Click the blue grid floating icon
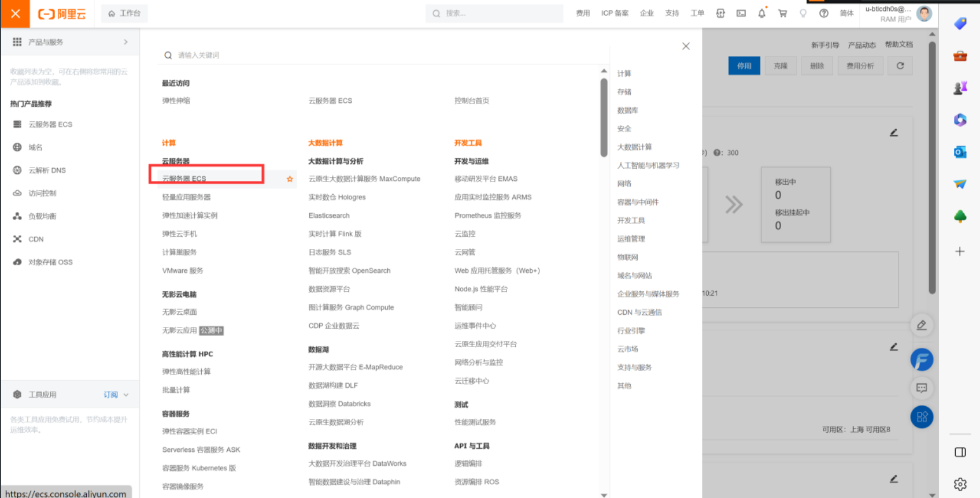This screenshot has height=498, width=980. pos(922,417)
